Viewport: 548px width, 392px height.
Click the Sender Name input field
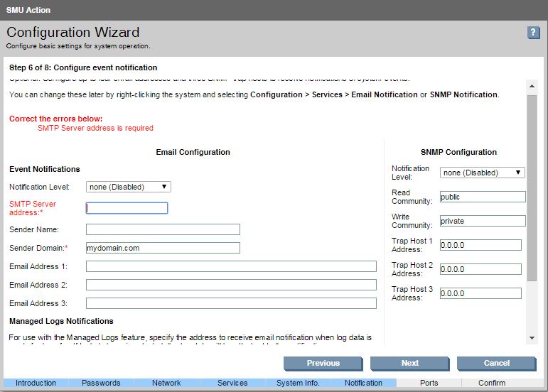163,229
